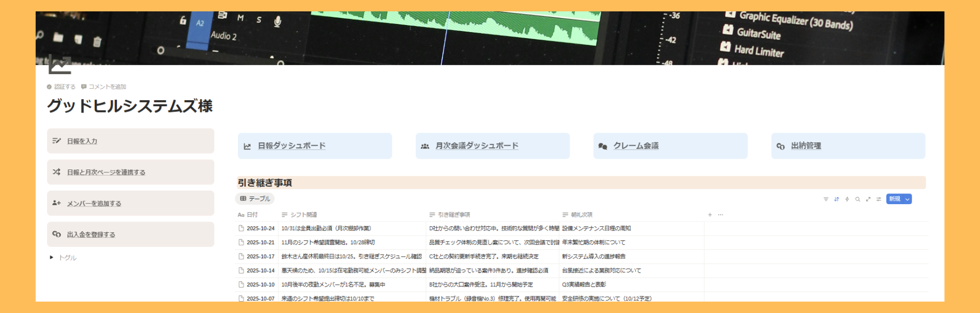The image size is (980, 313).
Task: Click the shuffle icon on 日報と月次ページを連携する
Action: point(56,172)
